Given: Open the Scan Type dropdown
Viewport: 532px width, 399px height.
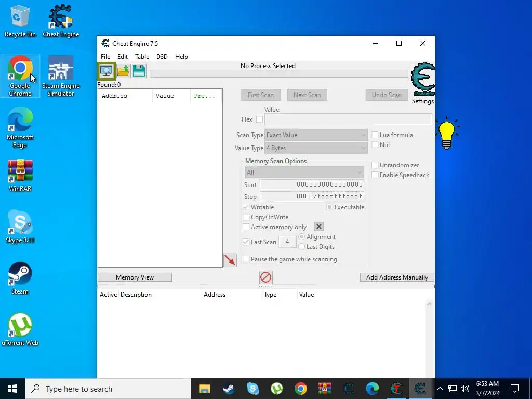Looking at the screenshot, I should (x=316, y=135).
